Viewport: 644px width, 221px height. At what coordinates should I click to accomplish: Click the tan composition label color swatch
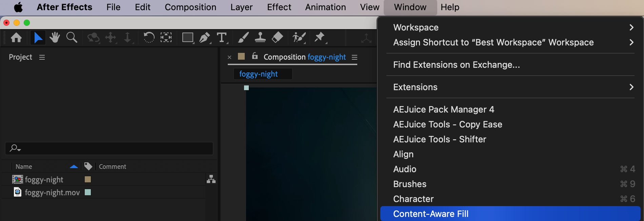tap(241, 56)
